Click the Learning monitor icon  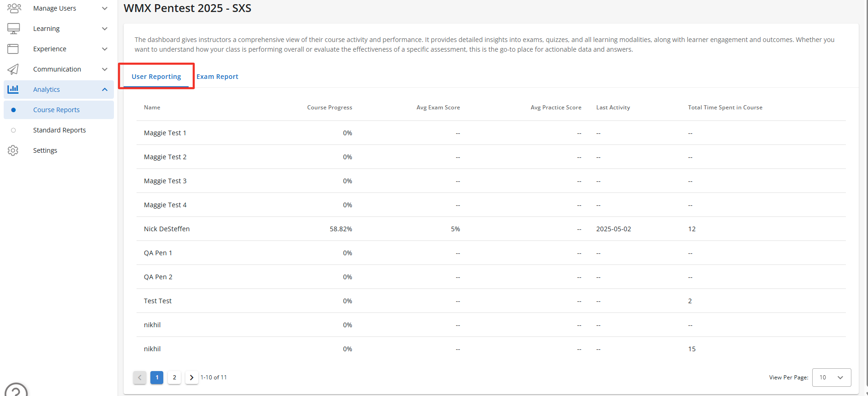point(13,29)
